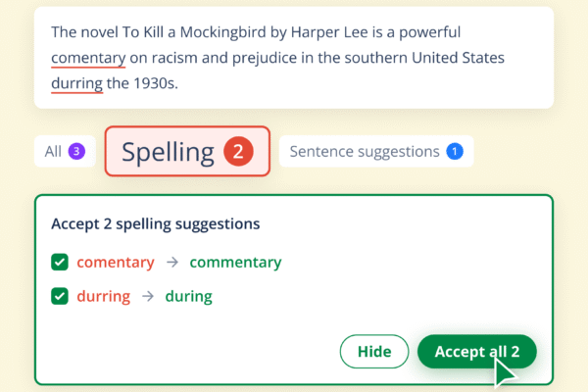Viewport: 588px width, 392px height.
Task: Click the red 2 badge on Spelling
Action: (x=238, y=152)
